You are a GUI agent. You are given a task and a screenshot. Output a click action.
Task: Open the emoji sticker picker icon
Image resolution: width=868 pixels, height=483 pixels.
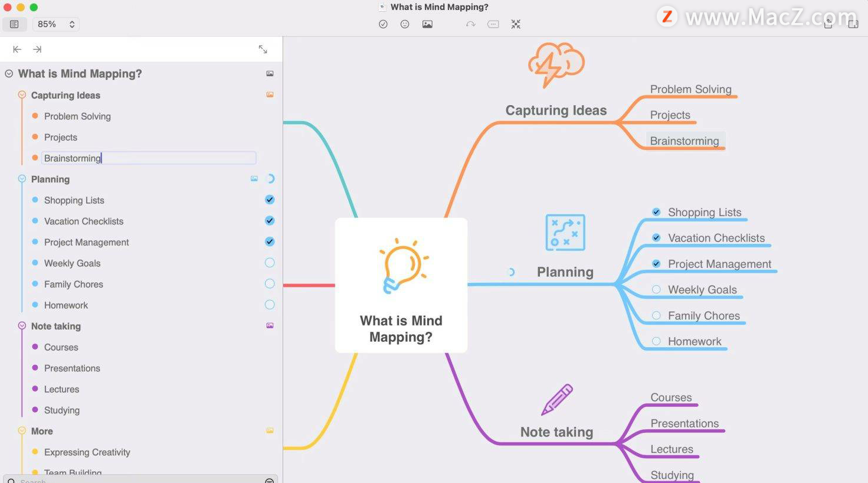(405, 24)
